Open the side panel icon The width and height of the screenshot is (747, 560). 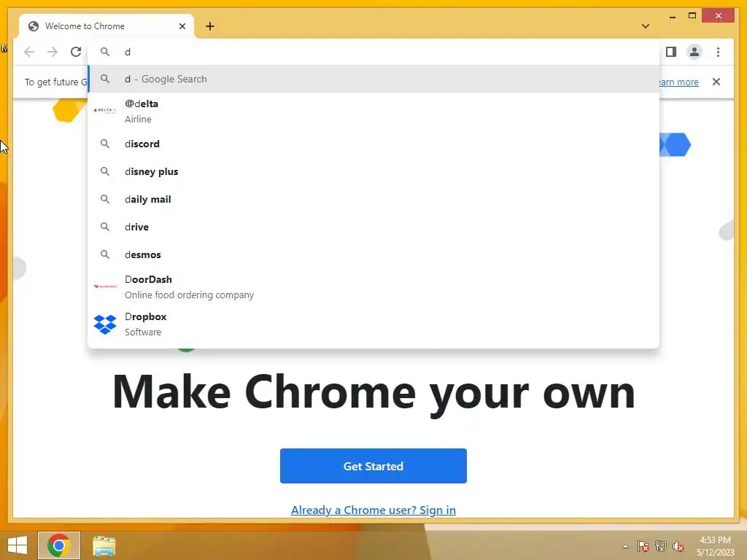pyautogui.click(x=671, y=52)
